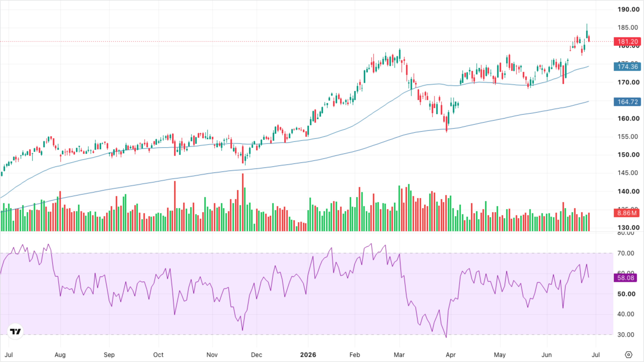Select the Dec time axis label
The width and height of the screenshot is (644, 362).
point(256,355)
